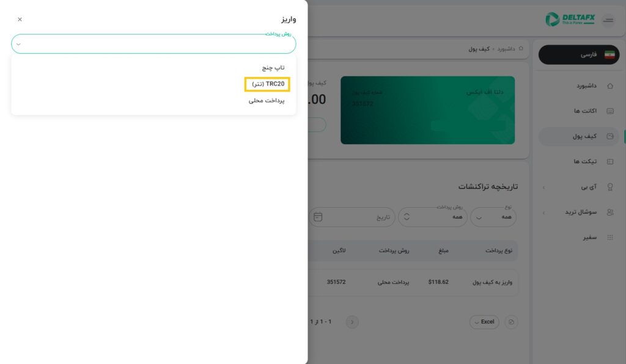Image resolution: width=626 pixels, height=364 pixels.
Task: Open the روش پرداخت payment method dropdown
Action: [x=153, y=44]
